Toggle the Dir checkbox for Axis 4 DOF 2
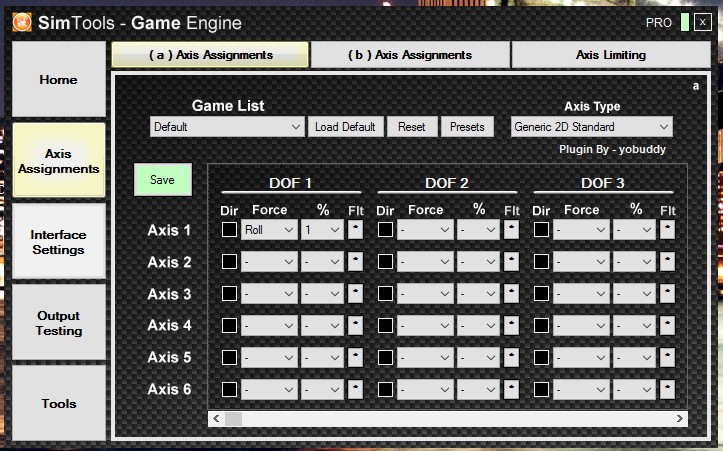The image size is (723, 451). coord(385,326)
